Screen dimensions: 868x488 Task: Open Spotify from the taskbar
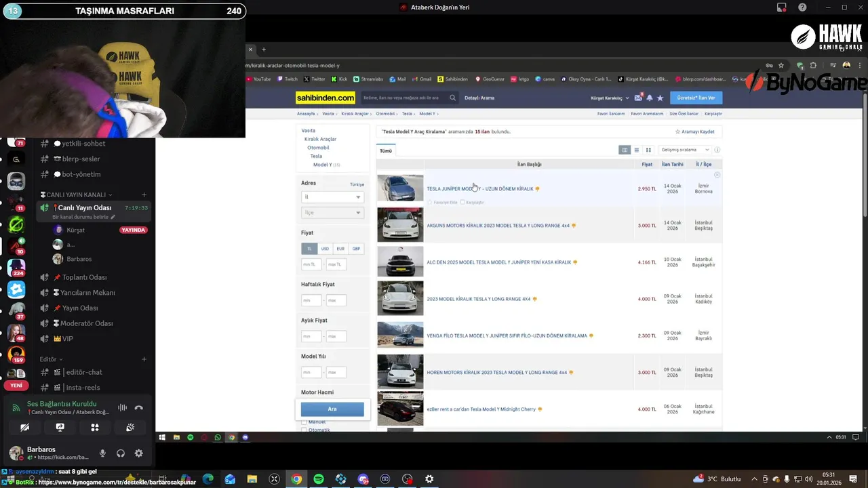(319, 479)
